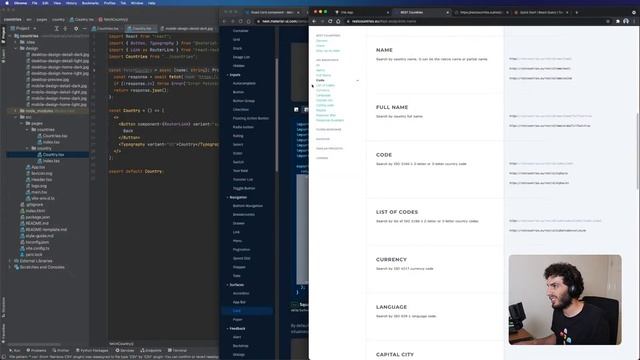The image size is (640, 360).
Task: Open the Services tool window
Action: click(125, 350)
